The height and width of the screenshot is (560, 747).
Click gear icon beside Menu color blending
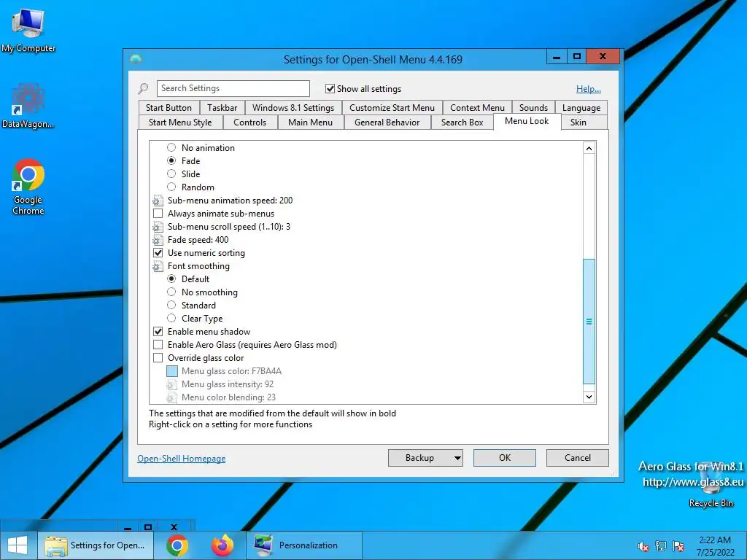tap(171, 397)
